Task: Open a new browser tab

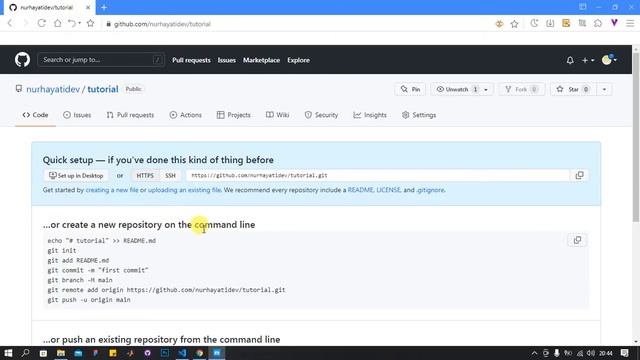Action: pos(104,7)
